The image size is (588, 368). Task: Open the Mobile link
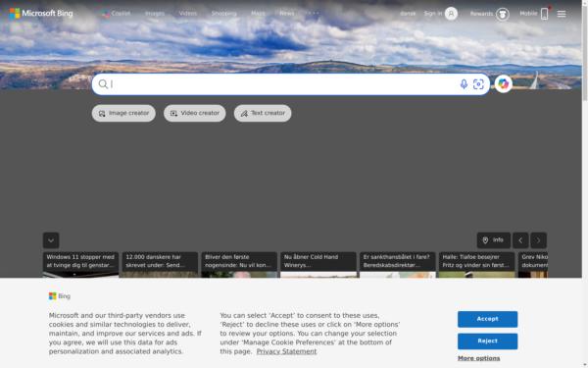tap(528, 14)
